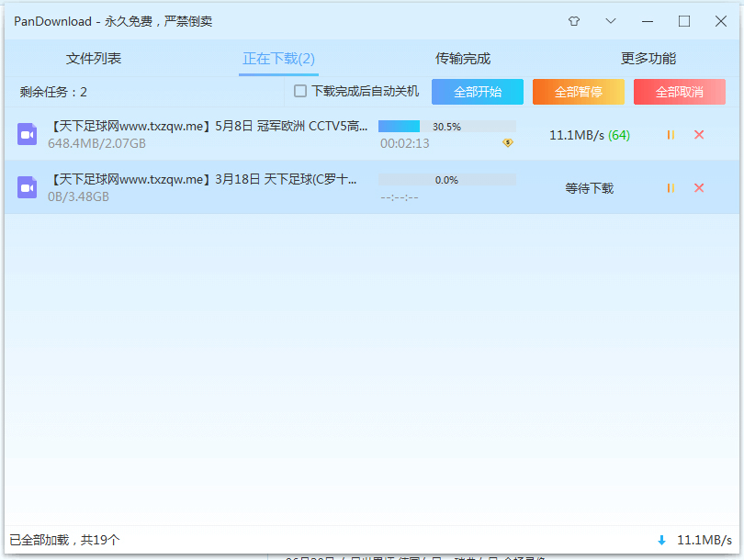Click the 全部开始 button

click(x=478, y=92)
